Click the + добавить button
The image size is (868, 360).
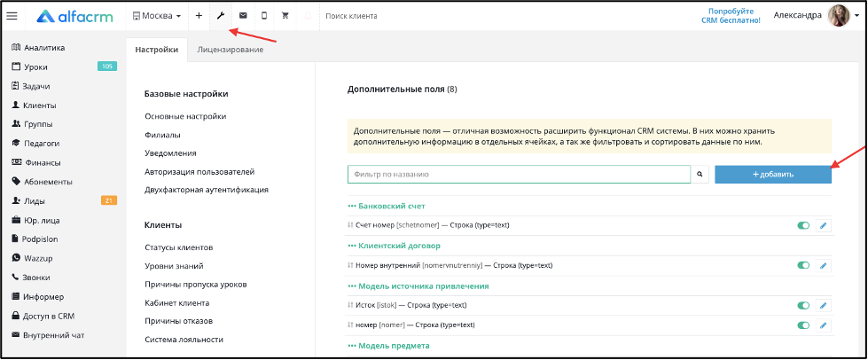coord(773,174)
